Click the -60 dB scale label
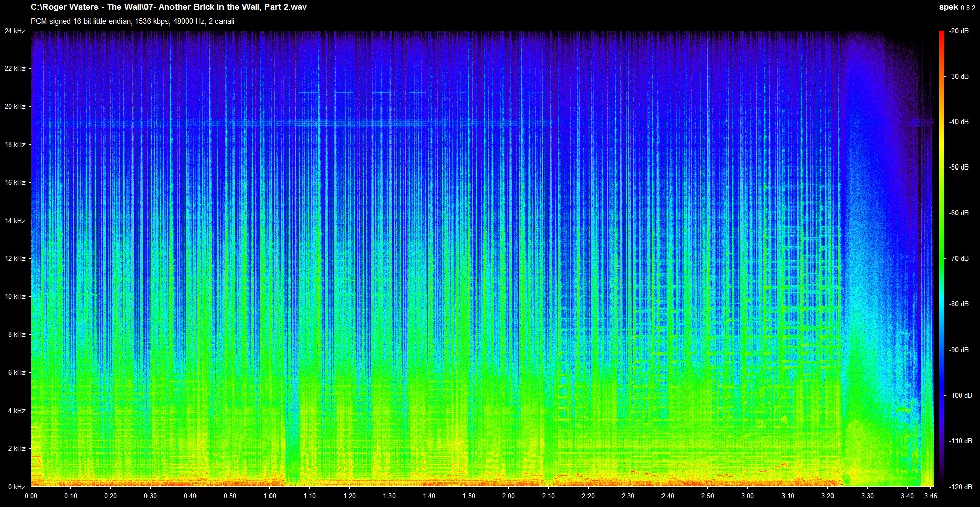980x507 pixels. (959, 213)
